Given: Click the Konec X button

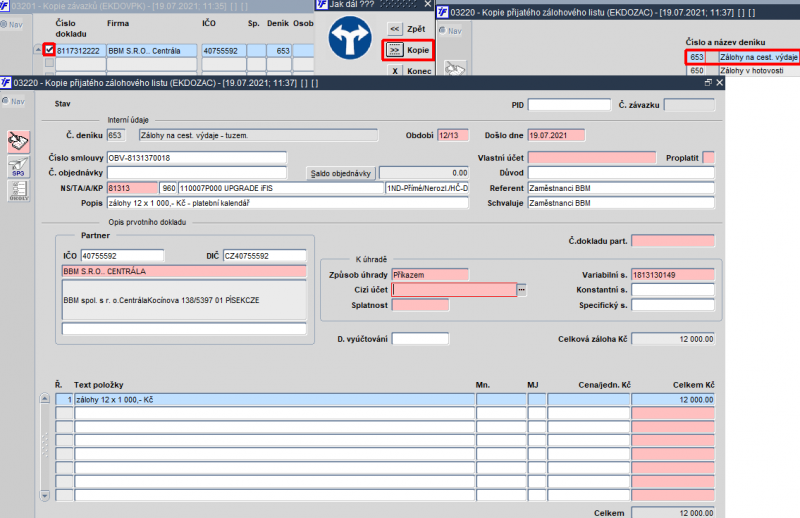Looking at the screenshot, I should click(x=395, y=71).
